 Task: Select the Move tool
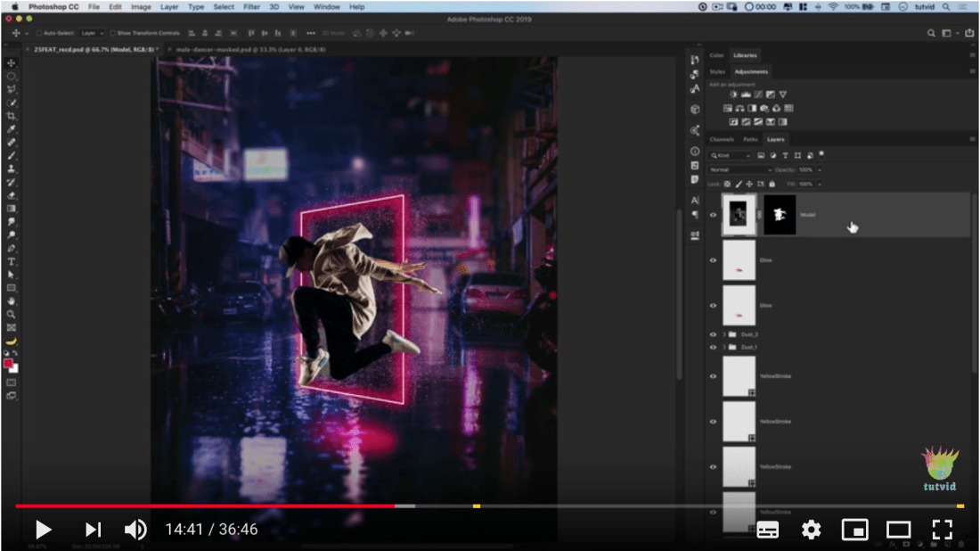click(12, 62)
